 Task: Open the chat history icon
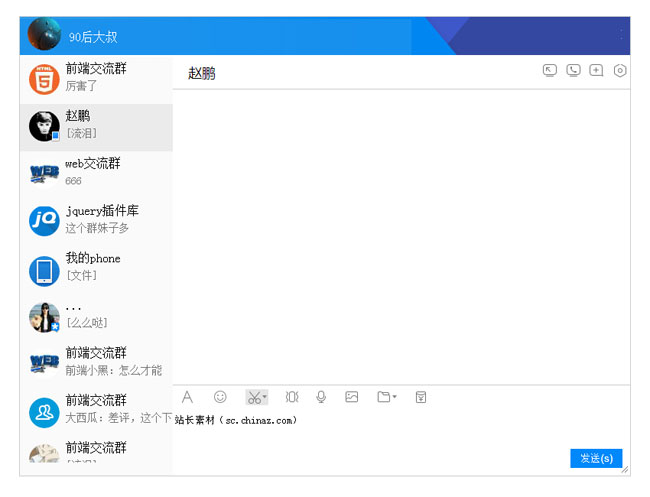pos(421,397)
